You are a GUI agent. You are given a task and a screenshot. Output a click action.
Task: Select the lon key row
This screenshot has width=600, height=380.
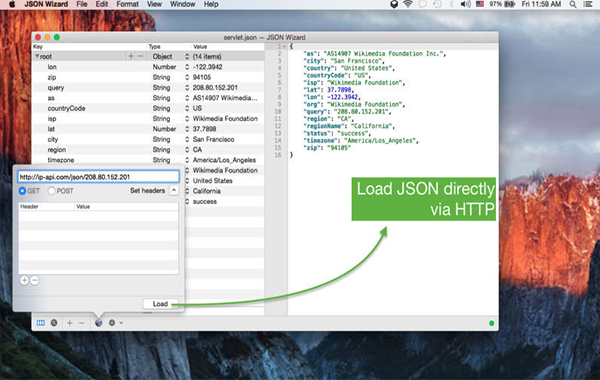pos(52,67)
